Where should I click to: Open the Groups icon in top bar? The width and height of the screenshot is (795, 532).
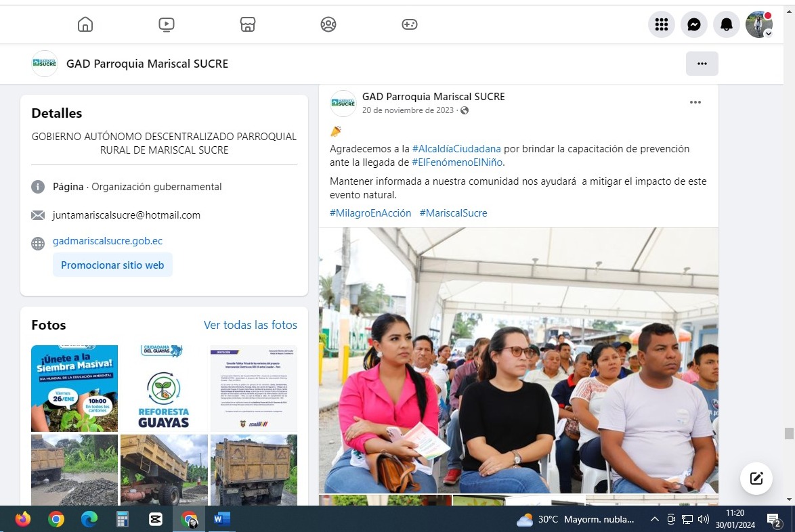point(328,24)
